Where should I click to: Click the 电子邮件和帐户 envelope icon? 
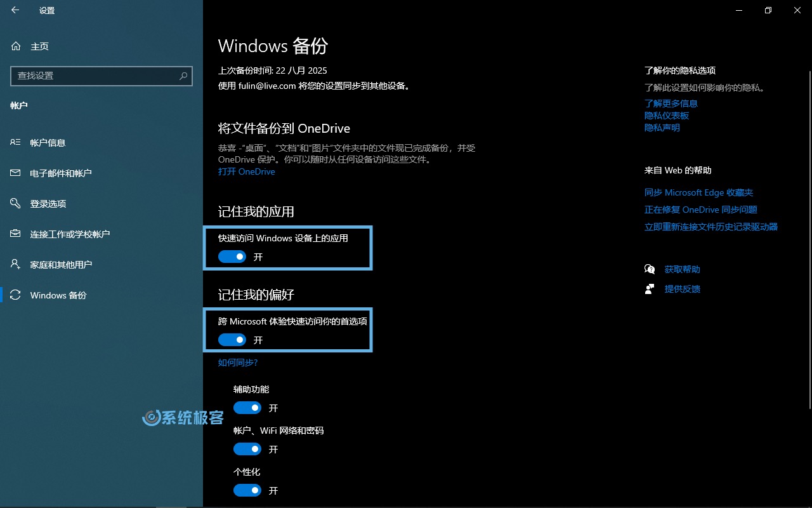[x=16, y=173]
